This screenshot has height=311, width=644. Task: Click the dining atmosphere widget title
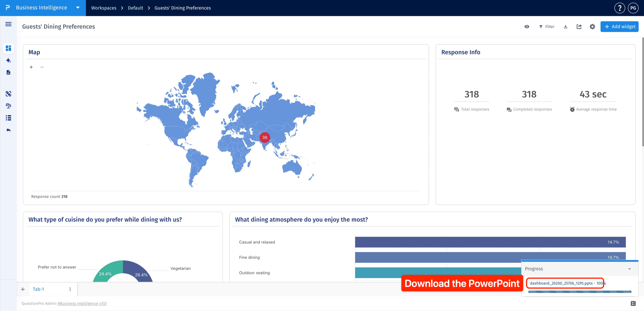click(x=301, y=220)
